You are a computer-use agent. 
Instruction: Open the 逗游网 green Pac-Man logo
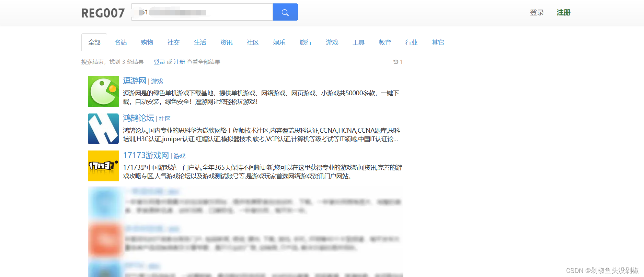[x=103, y=92]
